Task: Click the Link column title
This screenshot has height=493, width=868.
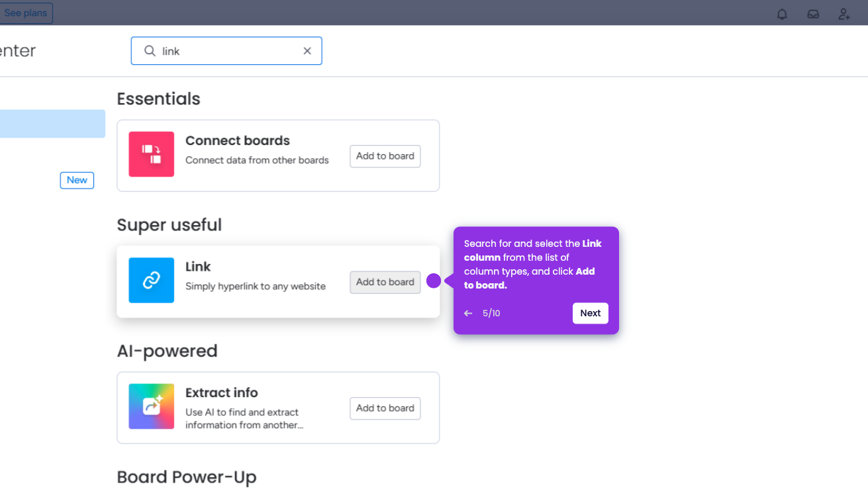Action: point(198,267)
